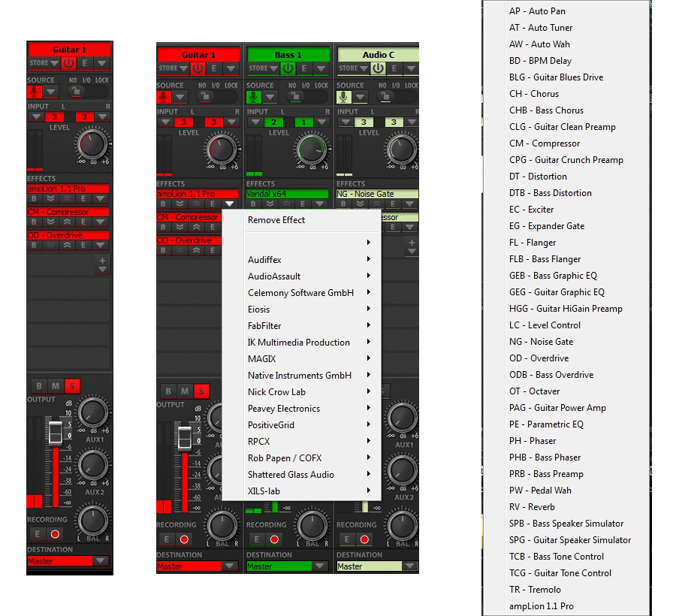Select RV - Reverb from effect list
The image size is (676, 616).
click(x=532, y=507)
